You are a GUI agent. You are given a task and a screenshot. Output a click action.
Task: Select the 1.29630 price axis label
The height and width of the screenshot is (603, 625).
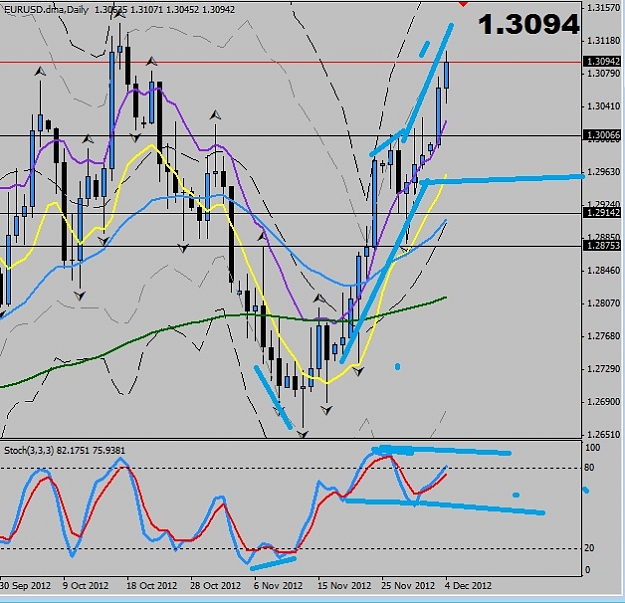[604, 172]
